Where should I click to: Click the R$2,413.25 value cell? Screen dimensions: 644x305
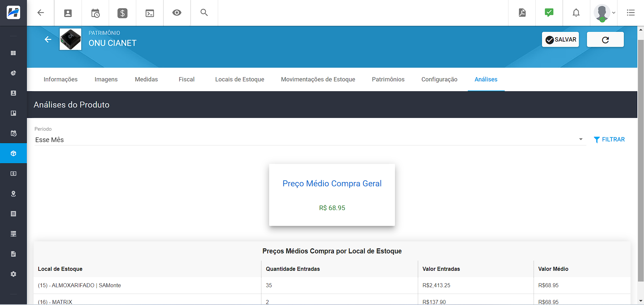pyautogui.click(x=436, y=286)
